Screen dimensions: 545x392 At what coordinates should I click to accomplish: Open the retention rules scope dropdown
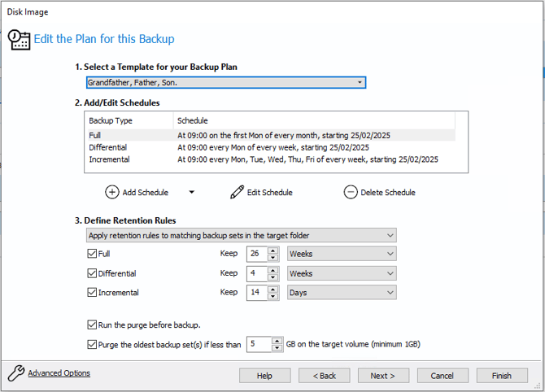241,235
